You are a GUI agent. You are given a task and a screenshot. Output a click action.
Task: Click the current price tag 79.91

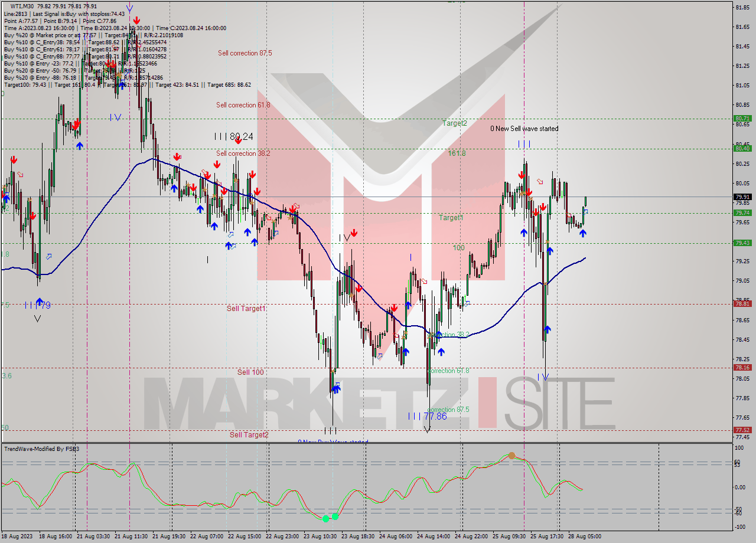tap(742, 197)
